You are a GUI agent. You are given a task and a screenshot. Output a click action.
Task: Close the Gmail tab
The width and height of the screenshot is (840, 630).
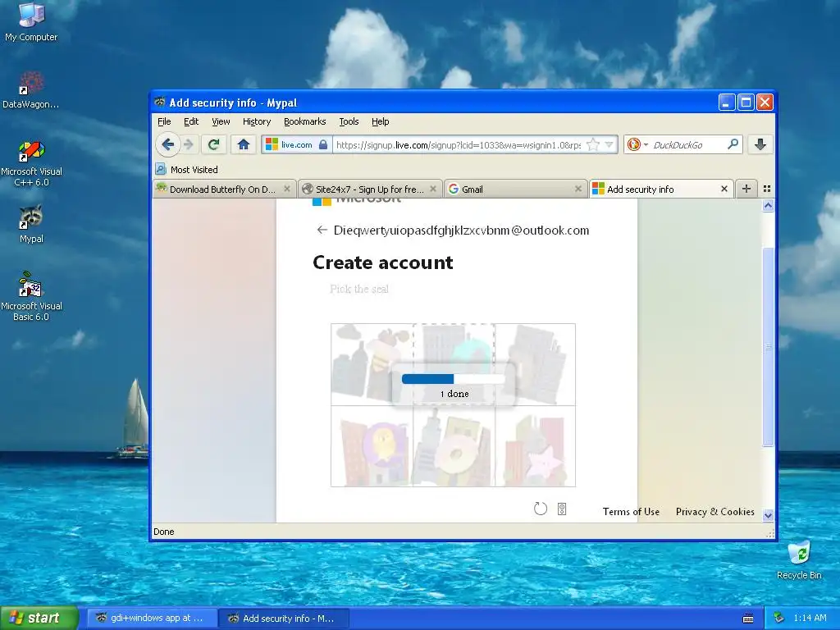pyautogui.click(x=578, y=189)
